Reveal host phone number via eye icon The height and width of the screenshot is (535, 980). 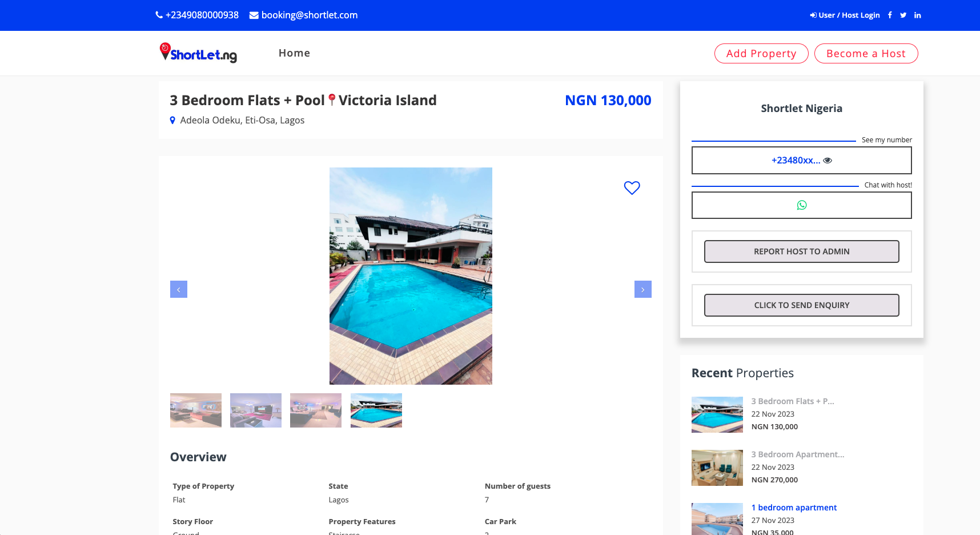coord(828,161)
